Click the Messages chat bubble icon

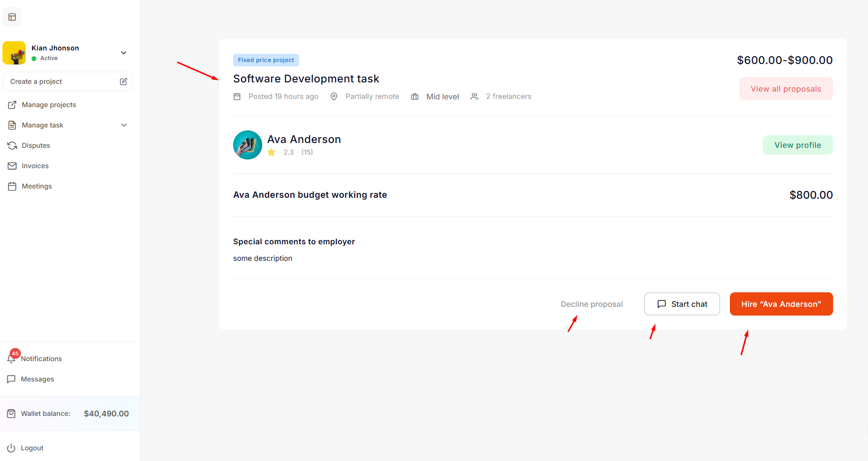11,379
